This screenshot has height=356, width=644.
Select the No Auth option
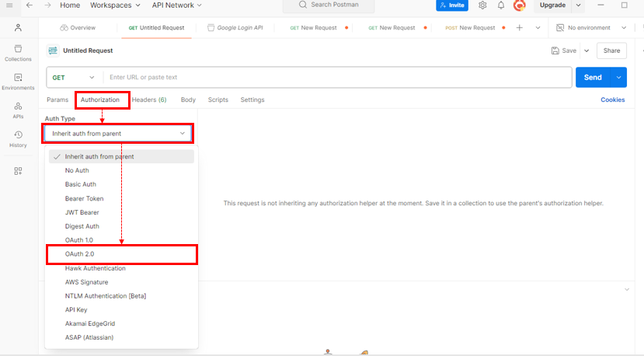(121, 170)
